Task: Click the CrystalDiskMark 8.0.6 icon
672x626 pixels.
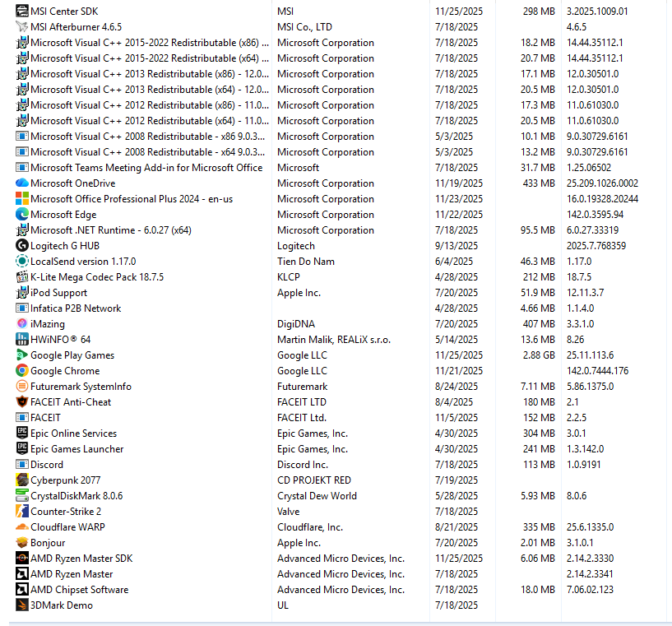Action: coord(22,496)
